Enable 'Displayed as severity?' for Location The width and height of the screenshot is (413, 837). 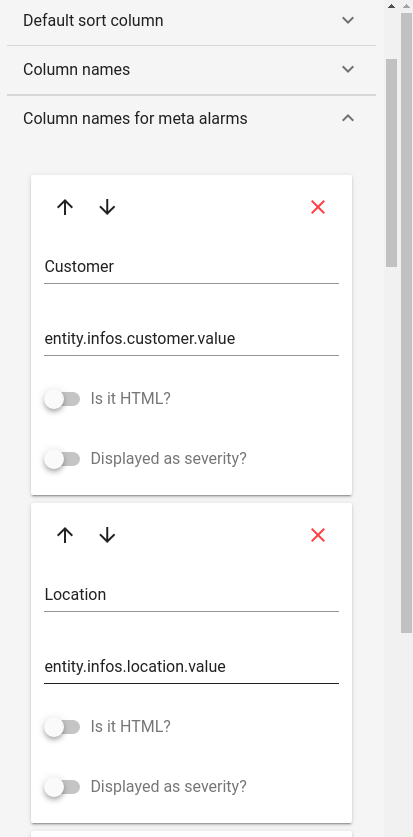(x=62, y=786)
